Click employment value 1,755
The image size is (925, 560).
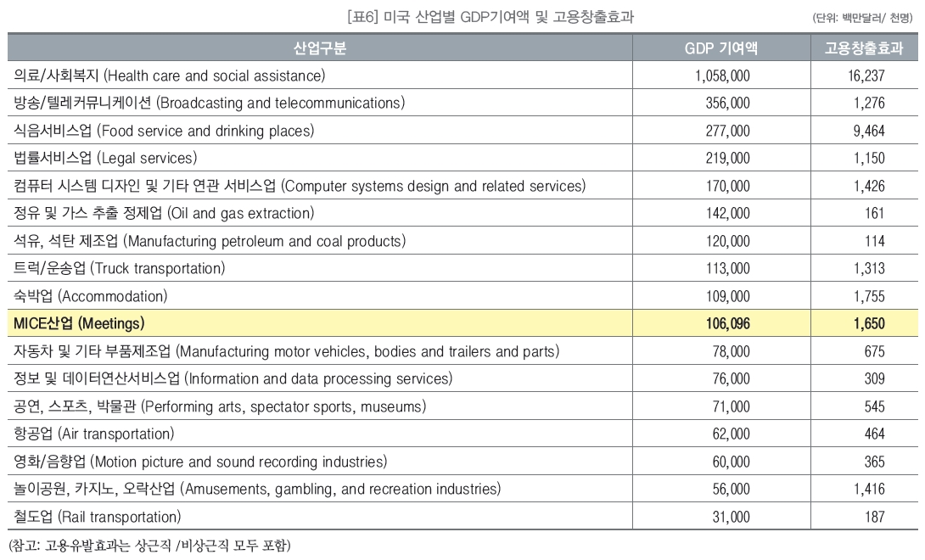[x=870, y=296]
